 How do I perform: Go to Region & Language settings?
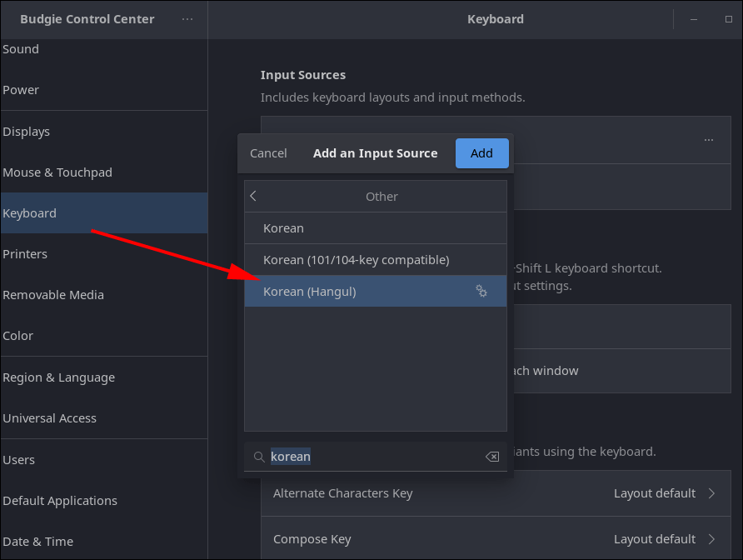click(104, 377)
